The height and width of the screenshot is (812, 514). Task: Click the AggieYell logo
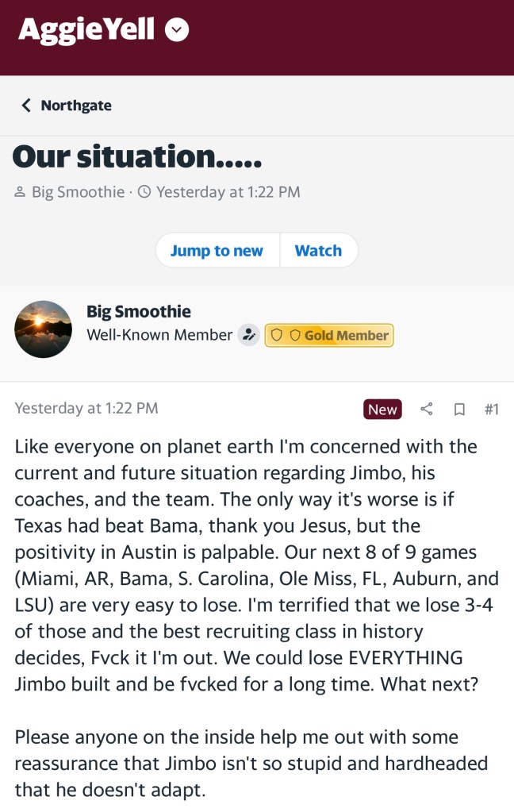(x=86, y=30)
